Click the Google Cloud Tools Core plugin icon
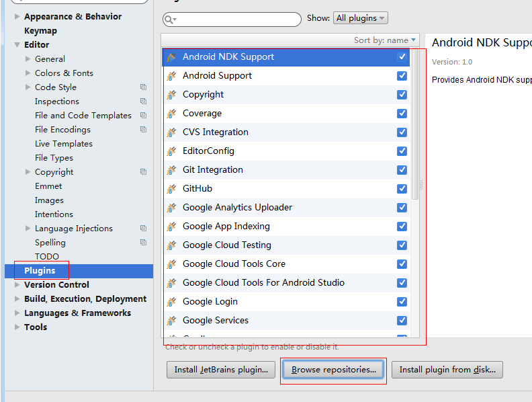Image resolution: width=532 pixels, height=402 pixels. point(172,264)
